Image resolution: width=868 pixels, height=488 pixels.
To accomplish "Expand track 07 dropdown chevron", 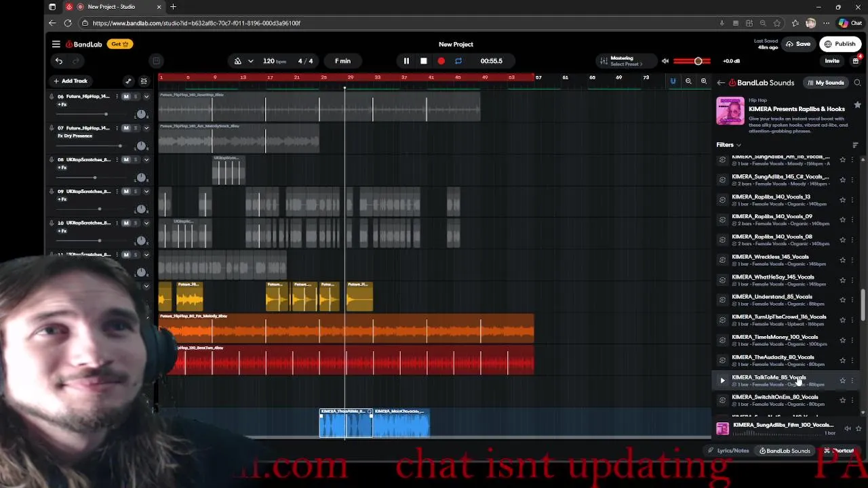I will click(146, 128).
